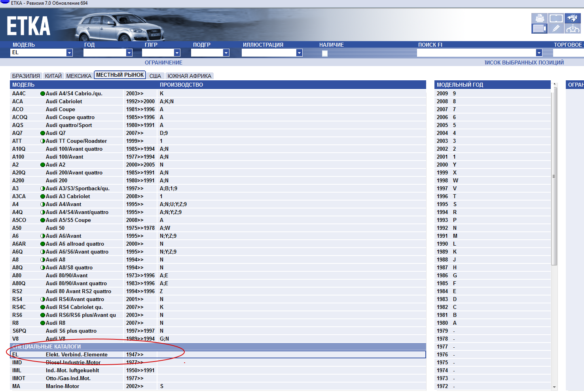Expand the МОДЕЛЬ dropdown
Screen dimensions: 584x392
tap(70, 53)
